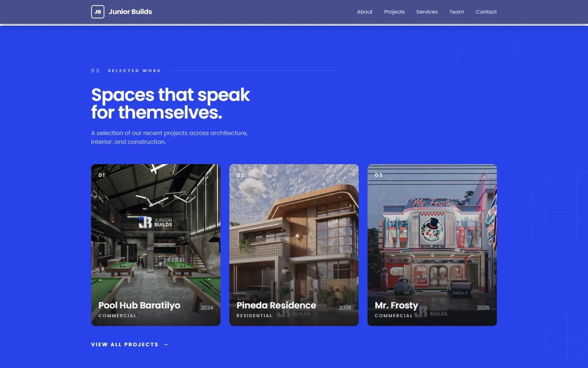Click the Pineda Residence title text
588x368 pixels.
point(276,305)
